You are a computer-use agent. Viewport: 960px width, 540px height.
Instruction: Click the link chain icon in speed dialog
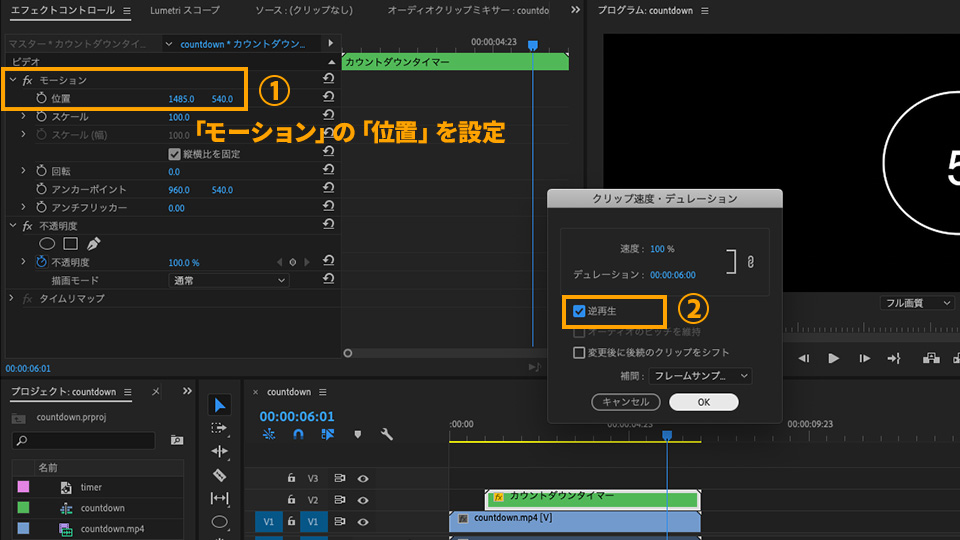751,262
